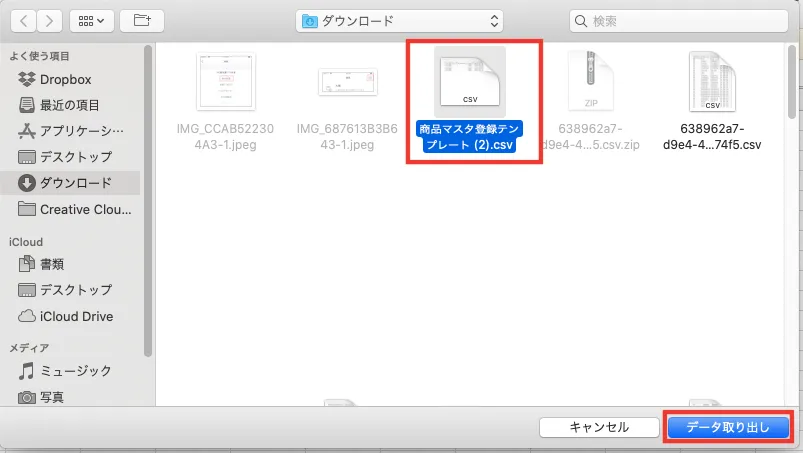Open the icon view options dropdown
803x453 pixels.
coord(92,21)
